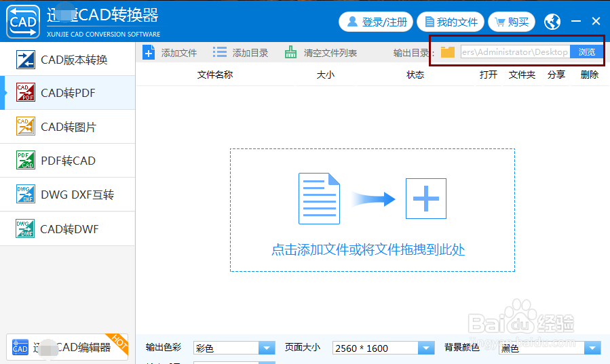This screenshot has width=610, height=364.
Task: Minimize the converter window
Action: pyautogui.click(x=576, y=22)
